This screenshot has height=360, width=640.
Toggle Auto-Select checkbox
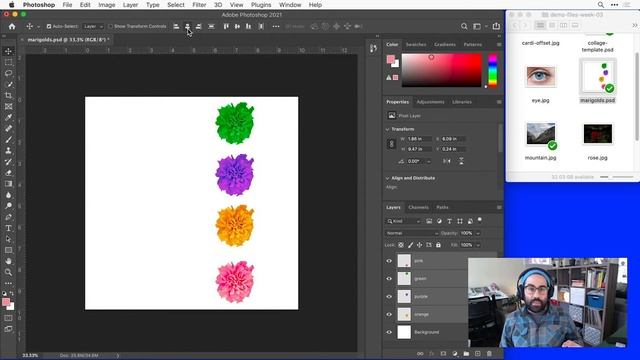pos(49,26)
